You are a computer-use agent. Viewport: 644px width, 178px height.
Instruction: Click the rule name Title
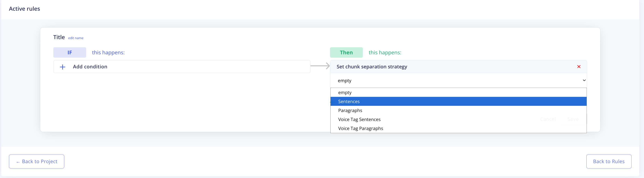tap(59, 37)
